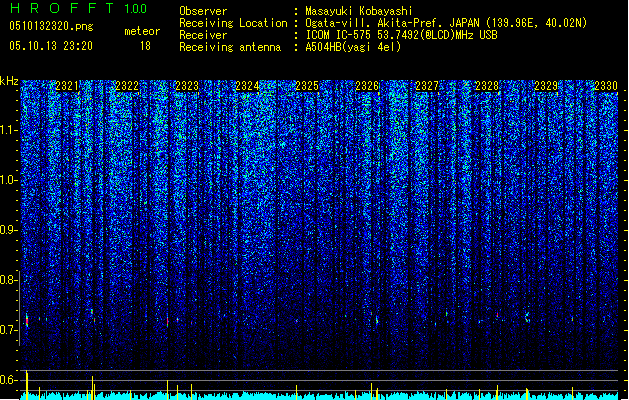Click the 2325 time marker
This screenshot has height=400, width=629.
(307, 86)
